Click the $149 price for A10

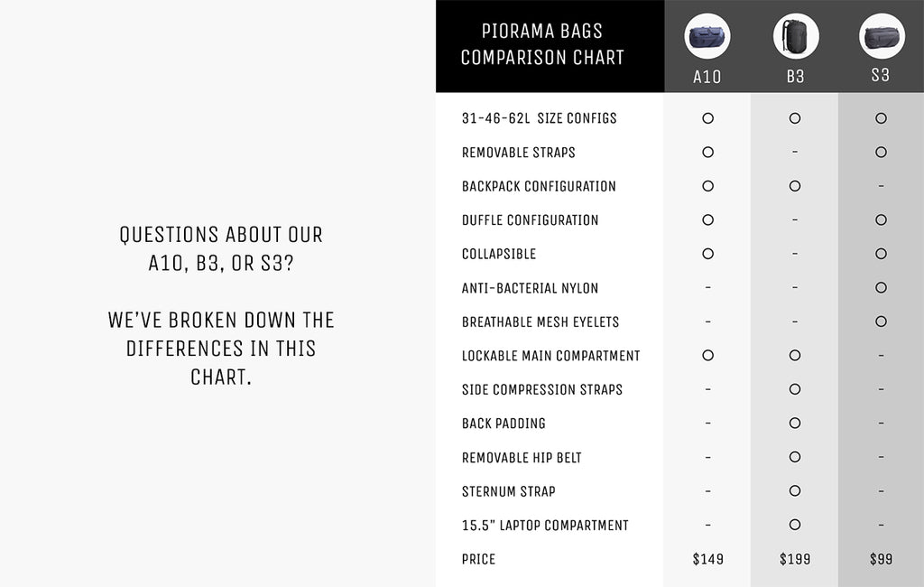[x=707, y=559]
